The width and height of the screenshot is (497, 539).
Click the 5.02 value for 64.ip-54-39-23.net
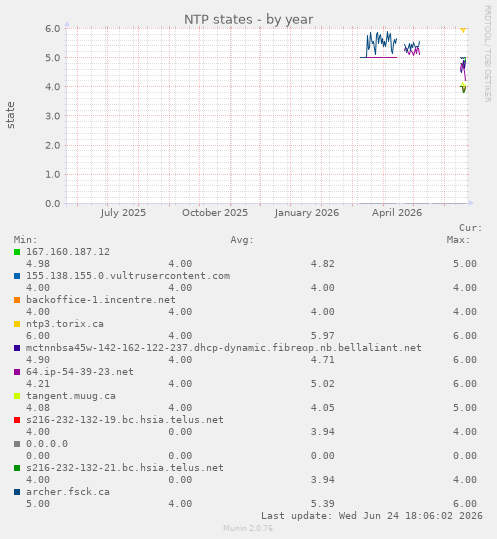pyautogui.click(x=323, y=384)
